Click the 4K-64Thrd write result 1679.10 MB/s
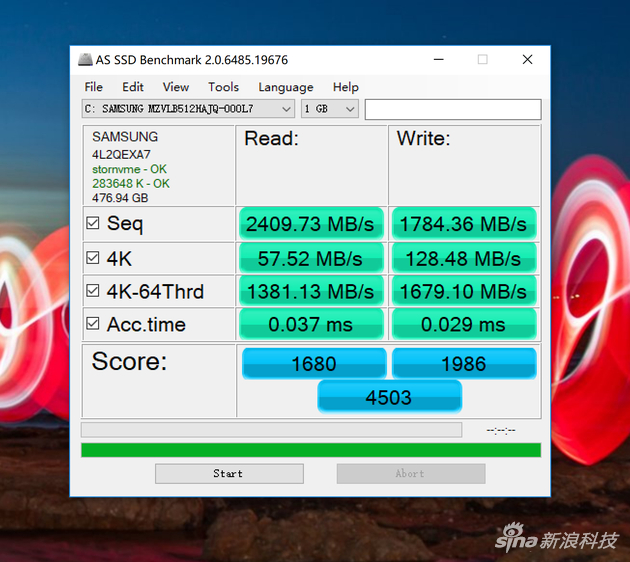Image resolution: width=630 pixels, height=562 pixels. (464, 291)
